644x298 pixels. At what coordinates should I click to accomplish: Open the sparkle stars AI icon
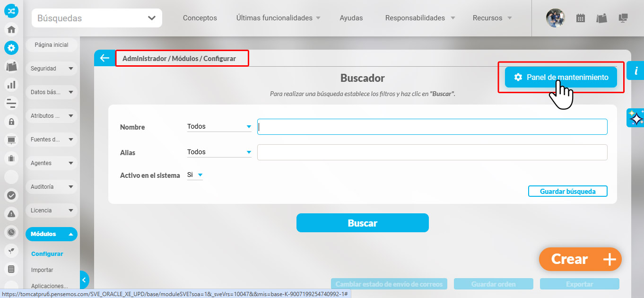point(636,118)
